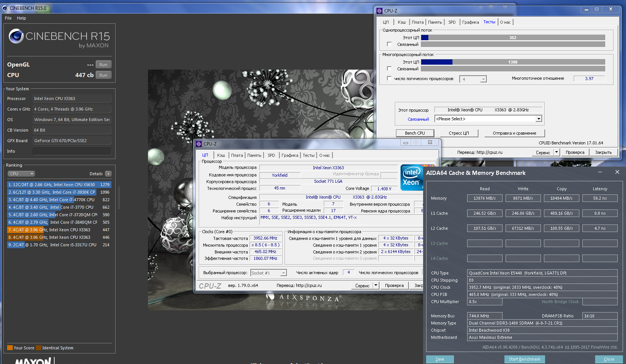The image size is (626, 364).
Task: Click the multi-thread score bar showing 1398
Action: (x=513, y=62)
